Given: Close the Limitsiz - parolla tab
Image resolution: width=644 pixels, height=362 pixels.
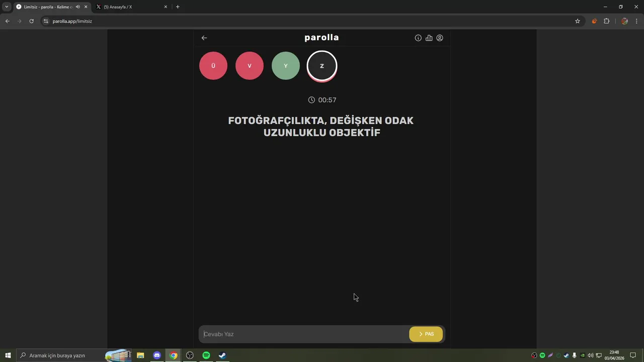Looking at the screenshot, I should click(x=86, y=7).
